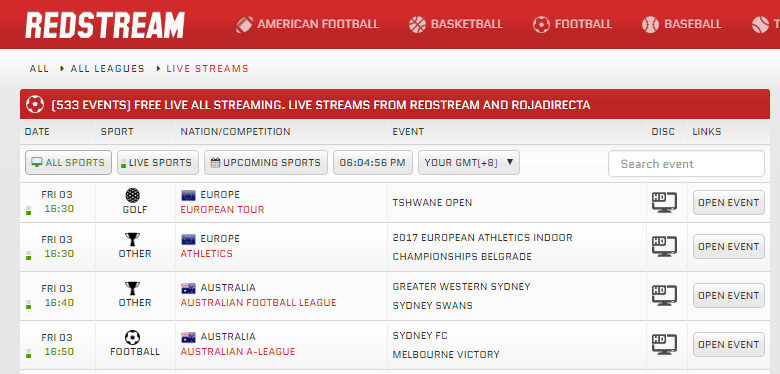Viewport: 780px width, 374px height.
Task: Click the American football icon in header
Action: pos(244,24)
